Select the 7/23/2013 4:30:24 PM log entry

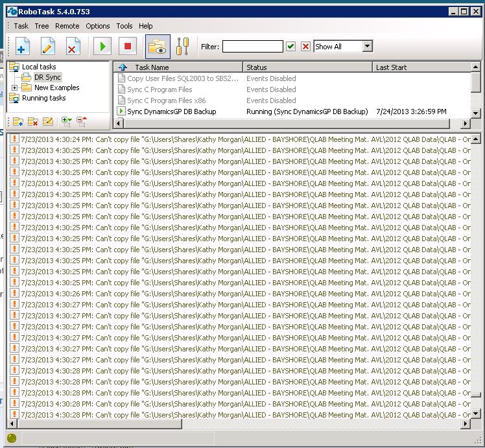[239, 139]
